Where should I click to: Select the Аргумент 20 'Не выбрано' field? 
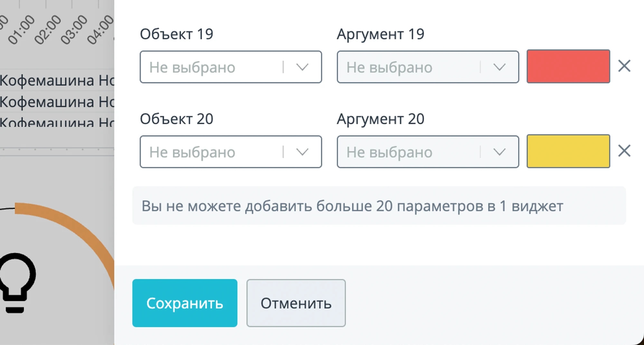(428, 152)
